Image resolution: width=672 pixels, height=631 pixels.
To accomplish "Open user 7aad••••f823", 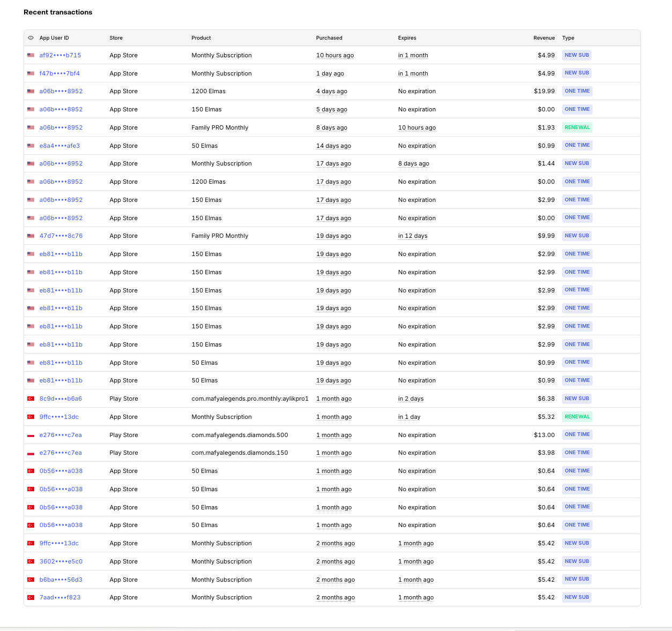I will pos(60,597).
